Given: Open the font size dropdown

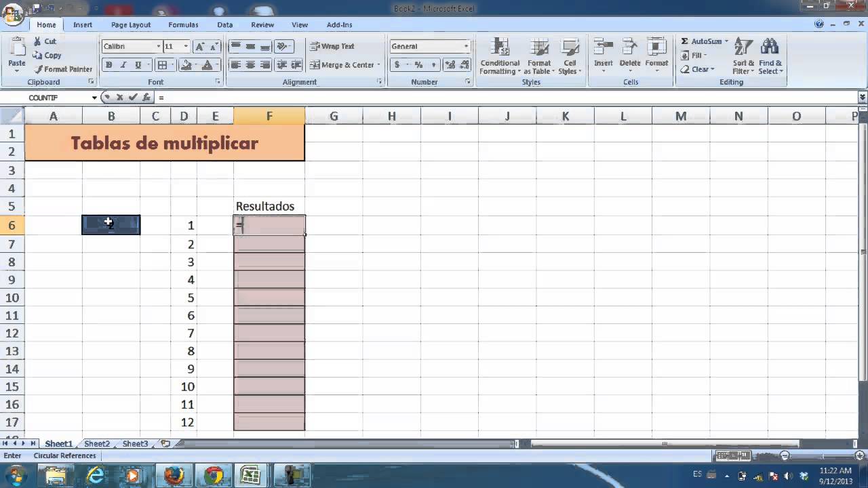Looking at the screenshot, I should 186,47.
